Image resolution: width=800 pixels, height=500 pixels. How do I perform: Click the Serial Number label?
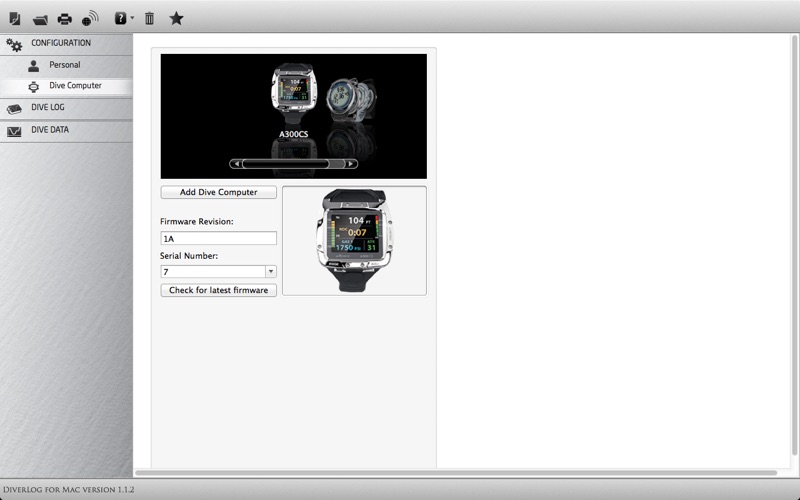click(189, 256)
